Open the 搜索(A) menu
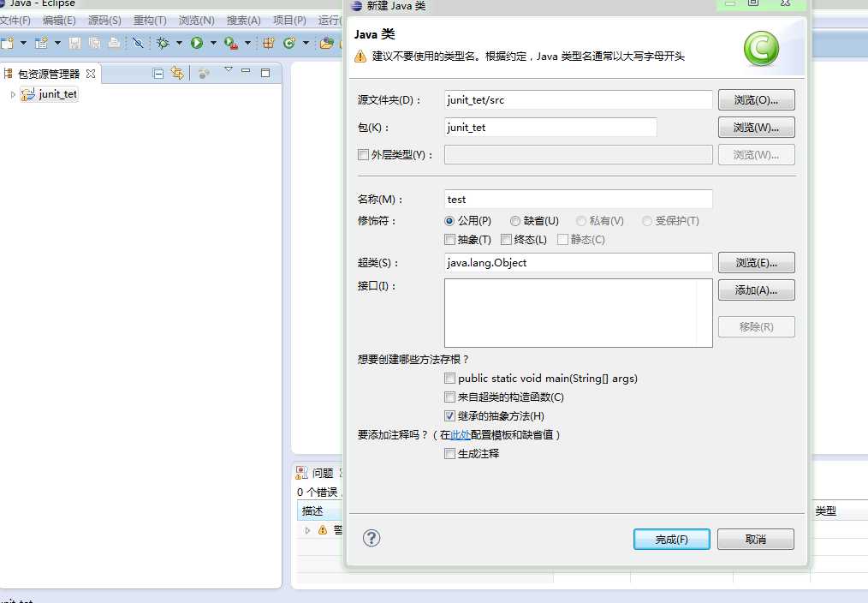The width and height of the screenshot is (868, 603). (x=244, y=21)
